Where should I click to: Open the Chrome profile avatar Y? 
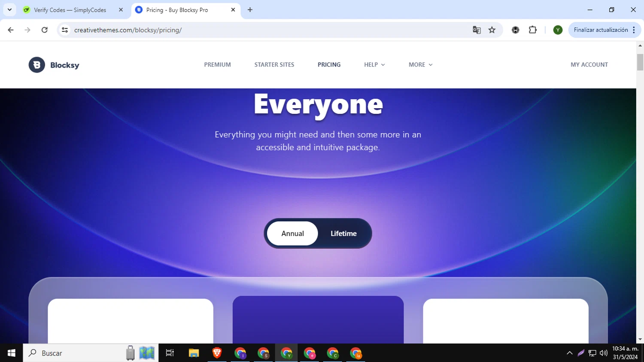[x=558, y=30]
